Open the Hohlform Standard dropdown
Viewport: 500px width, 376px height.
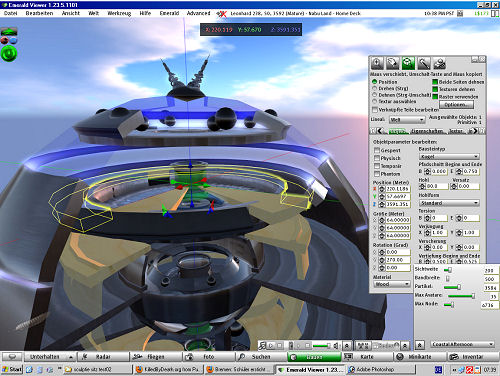pyautogui.click(x=449, y=203)
